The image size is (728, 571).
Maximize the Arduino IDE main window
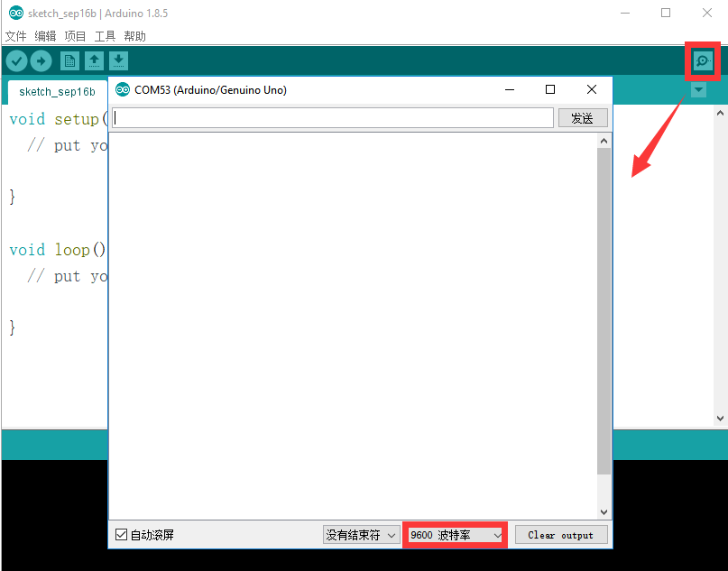click(666, 13)
